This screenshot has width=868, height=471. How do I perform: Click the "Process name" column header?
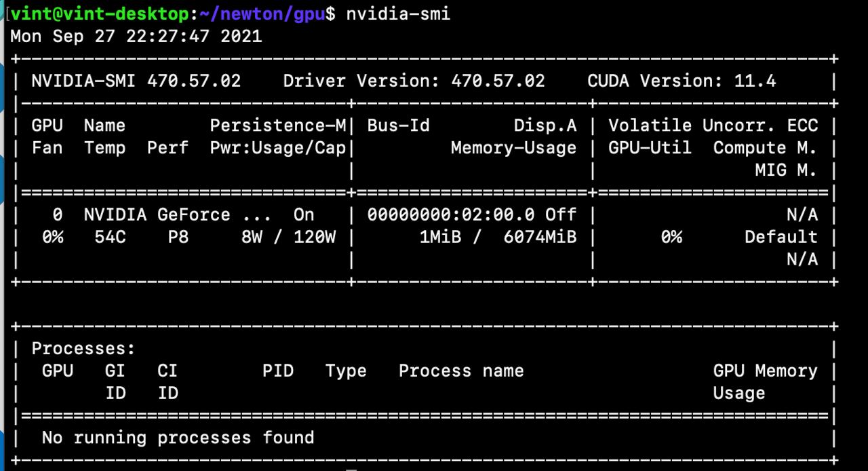point(461,371)
